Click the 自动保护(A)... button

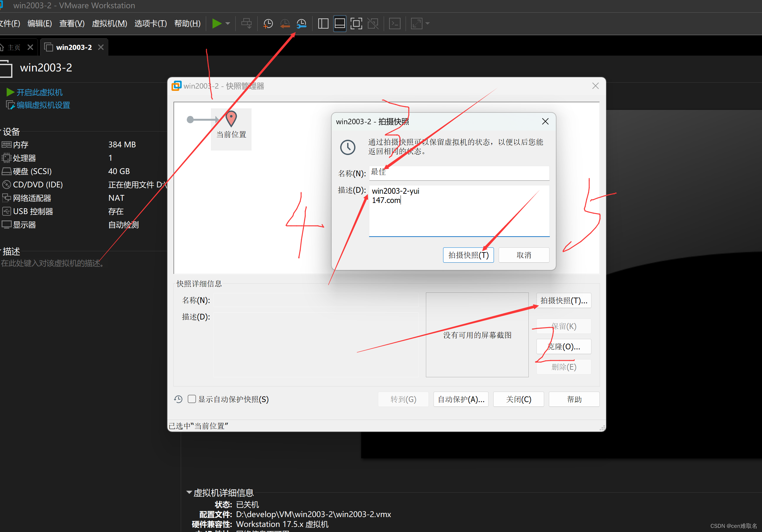pyautogui.click(x=461, y=399)
